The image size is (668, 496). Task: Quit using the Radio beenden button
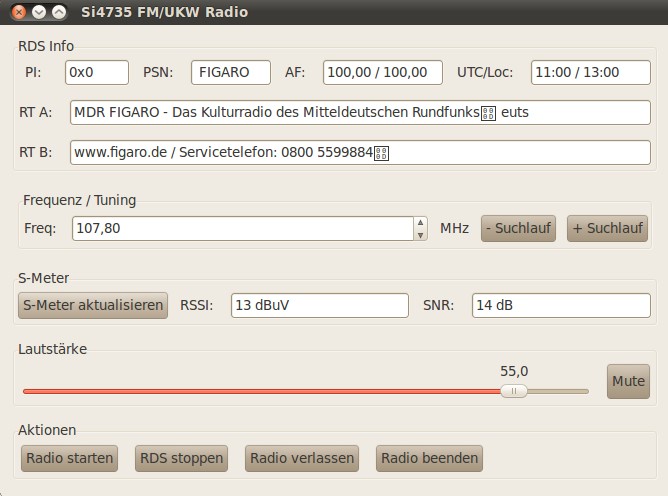(429, 459)
